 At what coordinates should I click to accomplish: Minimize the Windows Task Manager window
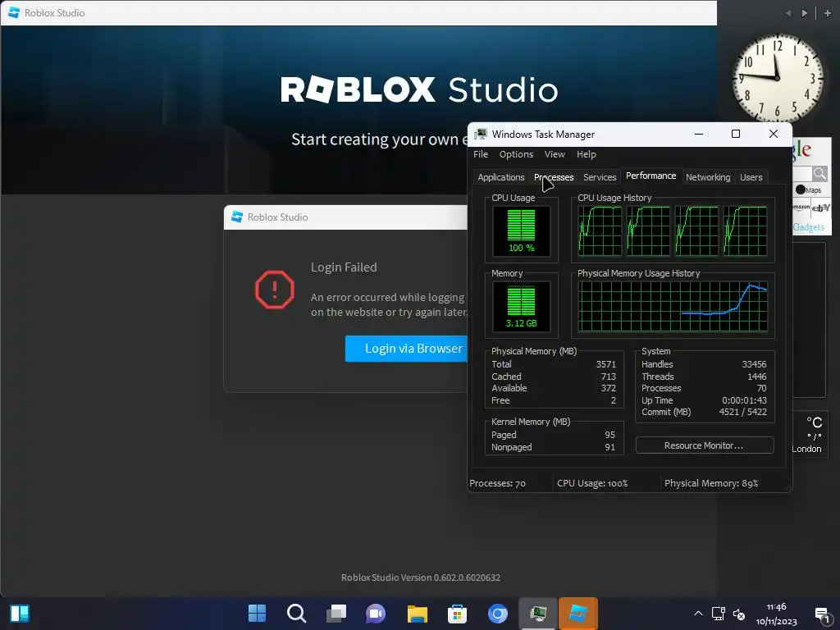[699, 134]
